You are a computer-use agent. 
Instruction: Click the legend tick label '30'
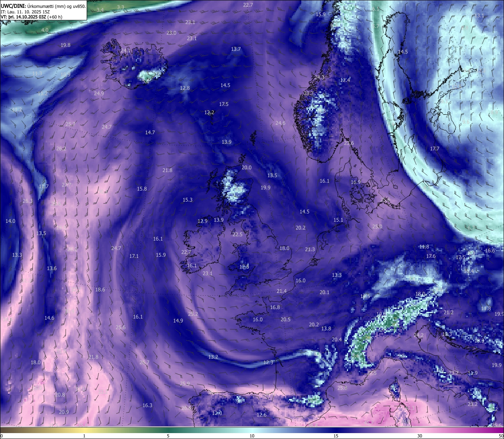point(420,436)
